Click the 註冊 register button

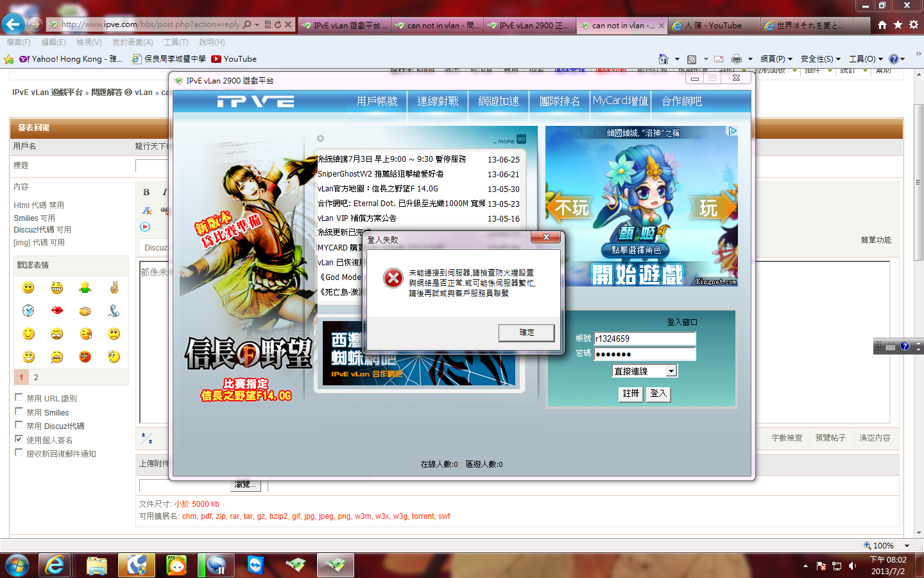[x=631, y=394]
